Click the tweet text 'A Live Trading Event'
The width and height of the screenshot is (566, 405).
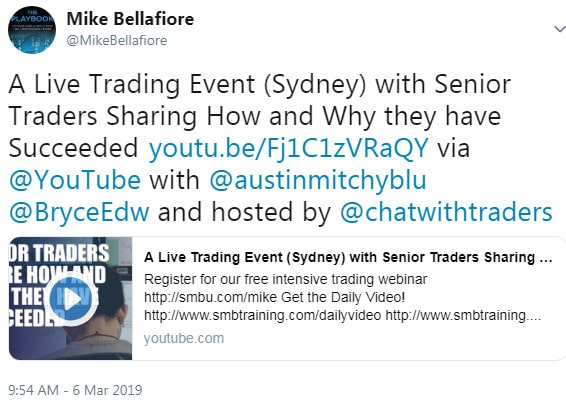click(x=131, y=84)
